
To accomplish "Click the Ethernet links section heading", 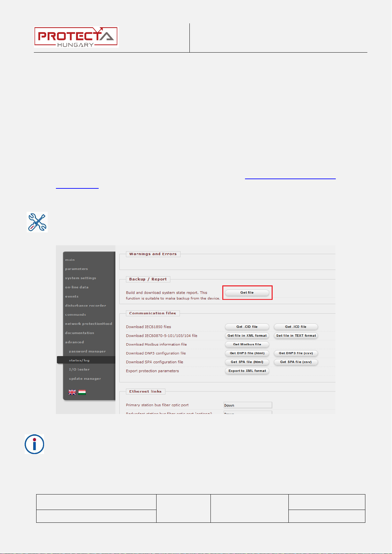I will tap(145, 392).
